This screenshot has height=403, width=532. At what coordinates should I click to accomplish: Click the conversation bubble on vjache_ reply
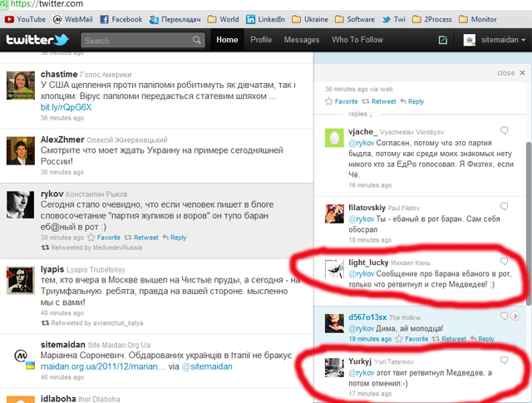[x=504, y=130]
